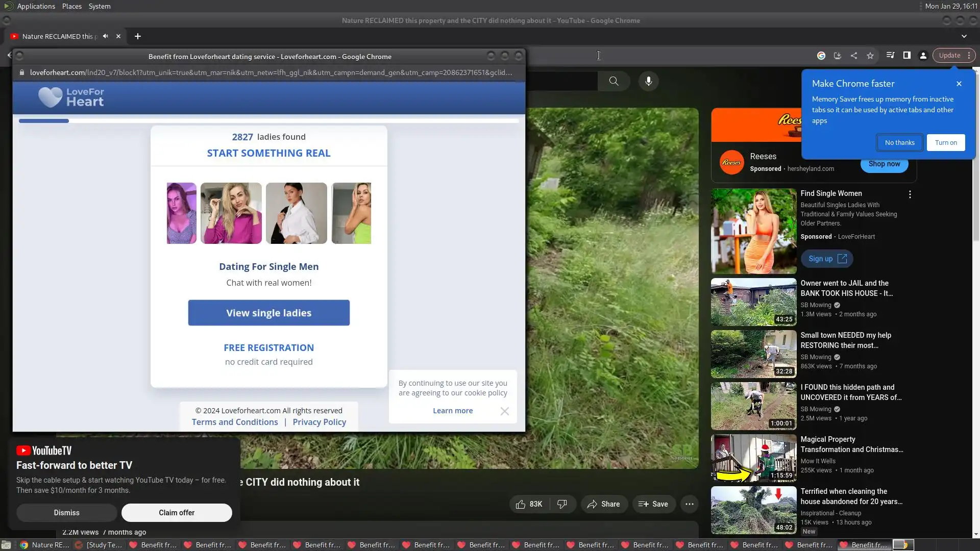The image size is (980, 551).
Task: Open the Places menu
Action: 71,6
